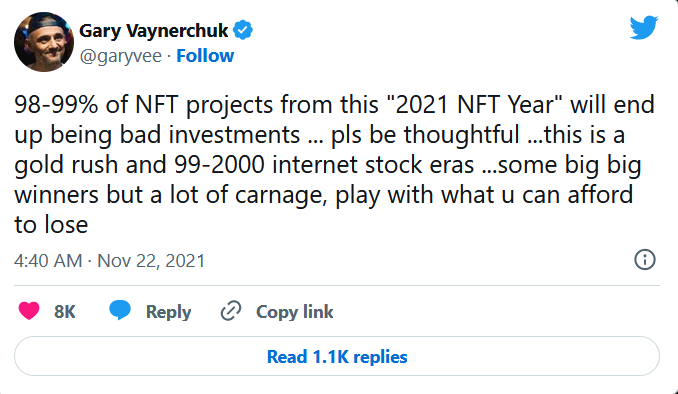Like the tweet with the pink heart icon
Image resolution: width=678 pixels, height=394 pixels.
29,311
